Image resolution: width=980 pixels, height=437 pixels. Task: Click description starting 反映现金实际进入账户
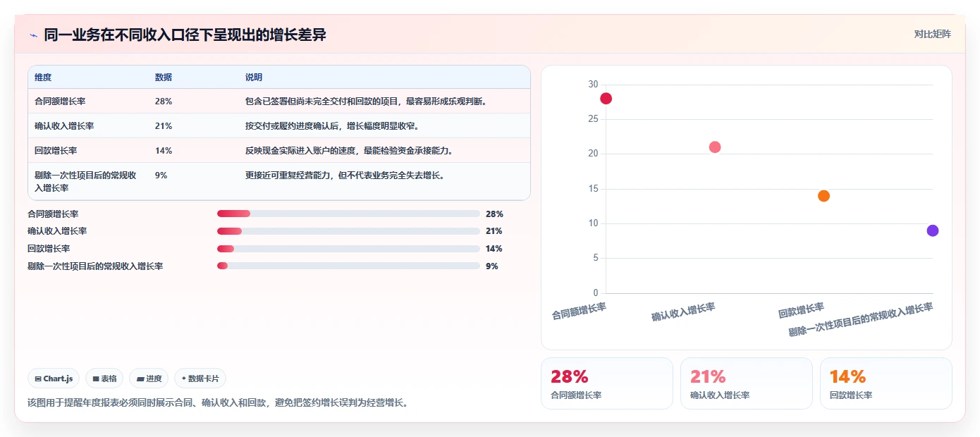pos(349,151)
